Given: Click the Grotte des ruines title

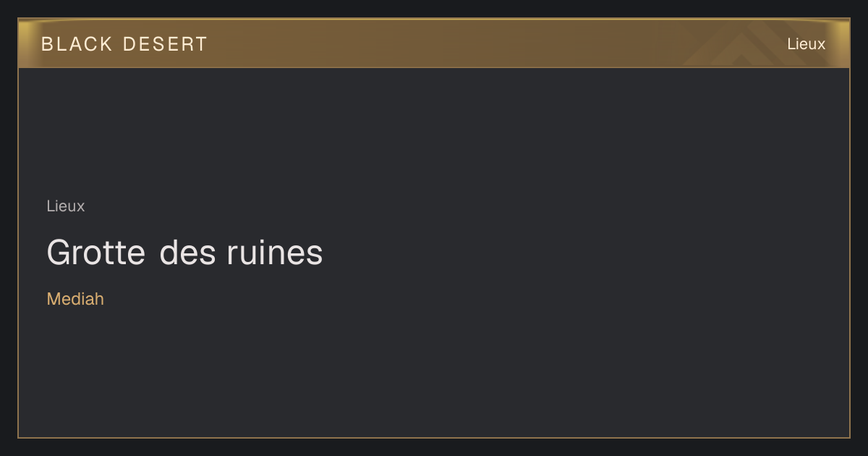Looking at the screenshot, I should point(184,253).
